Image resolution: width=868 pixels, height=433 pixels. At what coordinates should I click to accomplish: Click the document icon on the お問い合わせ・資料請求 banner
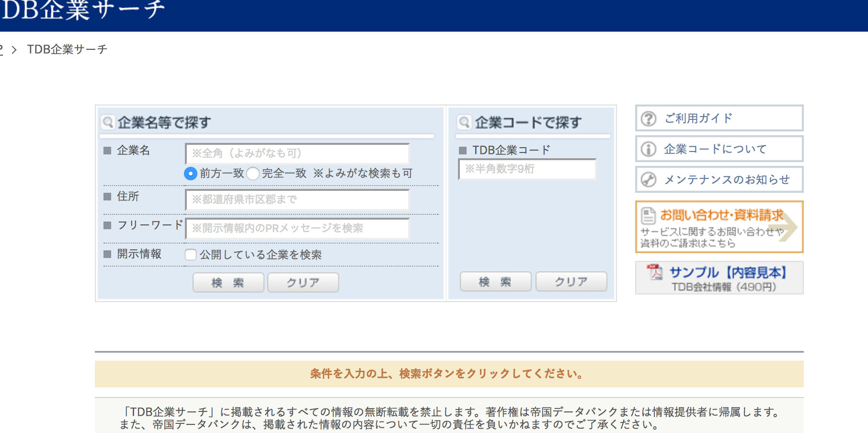pos(648,216)
